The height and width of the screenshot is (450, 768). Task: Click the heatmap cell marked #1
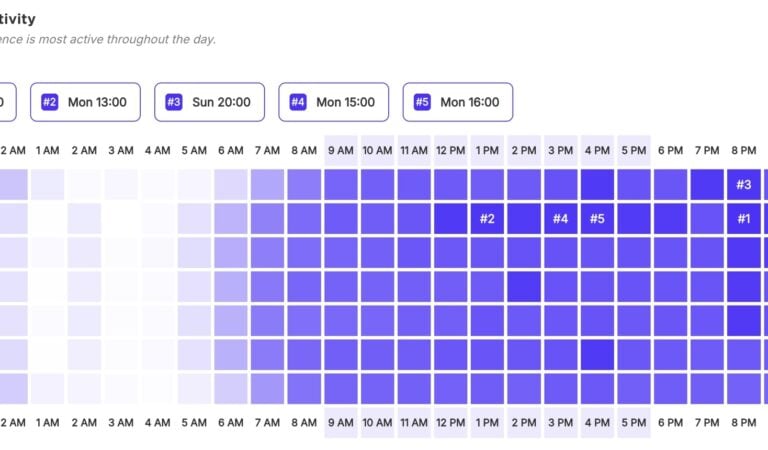click(743, 219)
